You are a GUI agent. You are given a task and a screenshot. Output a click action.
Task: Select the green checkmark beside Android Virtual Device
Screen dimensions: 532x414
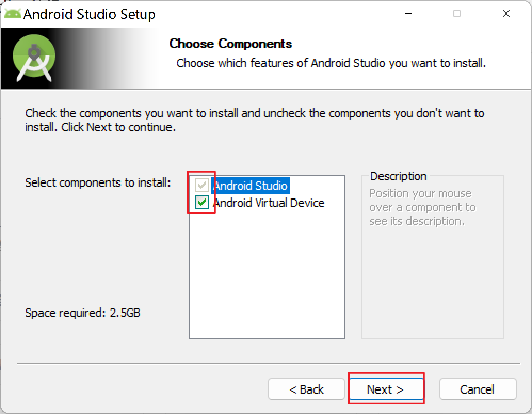pyautogui.click(x=201, y=202)
